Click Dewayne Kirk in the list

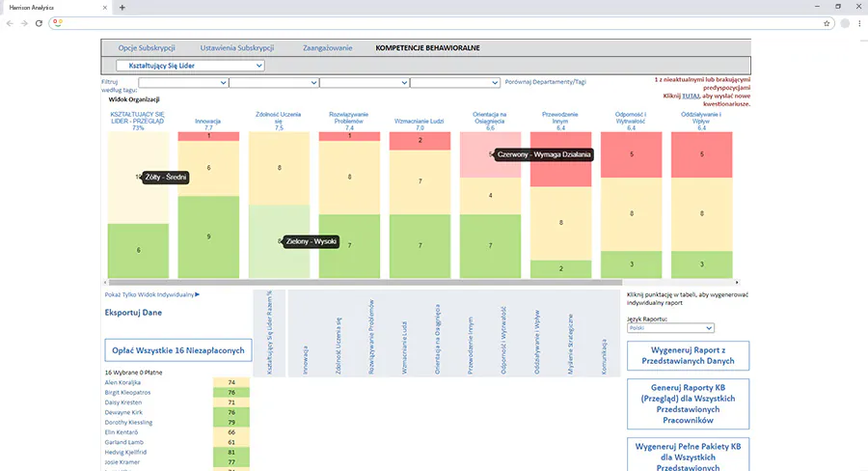pos(123,412)
